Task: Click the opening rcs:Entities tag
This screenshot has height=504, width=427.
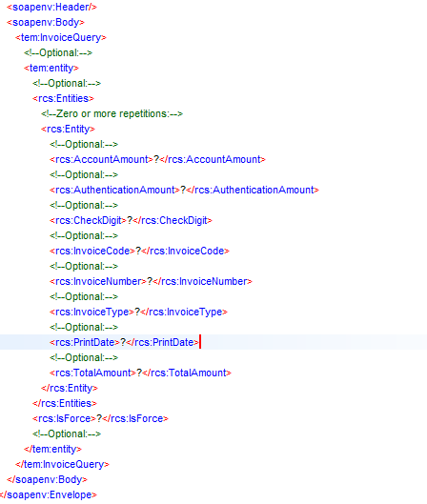Action: (x=63, y=98)
